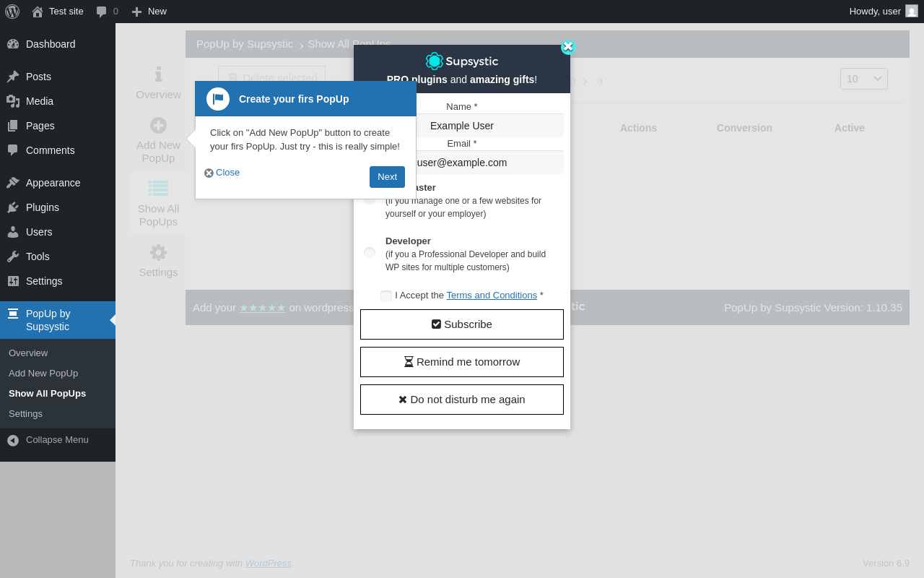The image size is (924, 578).
Task: Click the Supsystic logo in subscribe popup
Action: point(462,61)
